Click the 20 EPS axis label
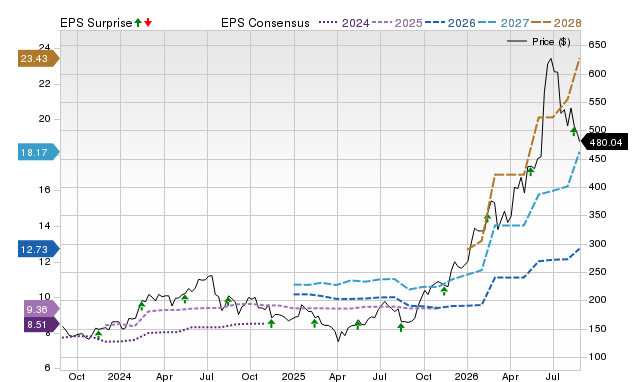The width and height of the screenshot is (640, 382). (x=44, y=119)
